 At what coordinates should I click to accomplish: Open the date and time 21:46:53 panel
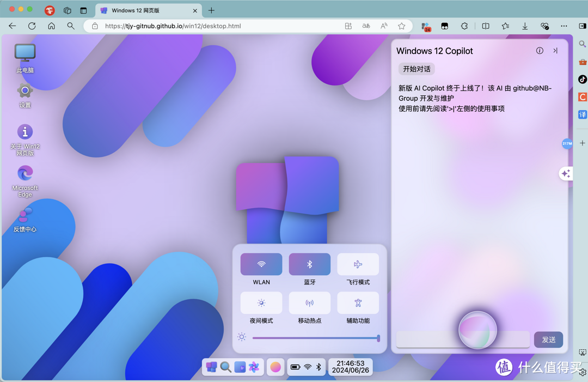point(350,367)
